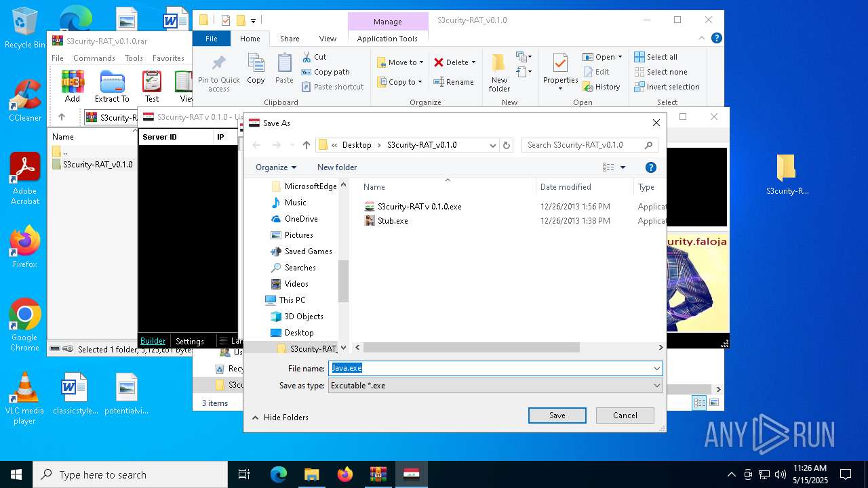Open the view options dropdown in Save As
The image size is (868, 488).
(x=623, y=167)
